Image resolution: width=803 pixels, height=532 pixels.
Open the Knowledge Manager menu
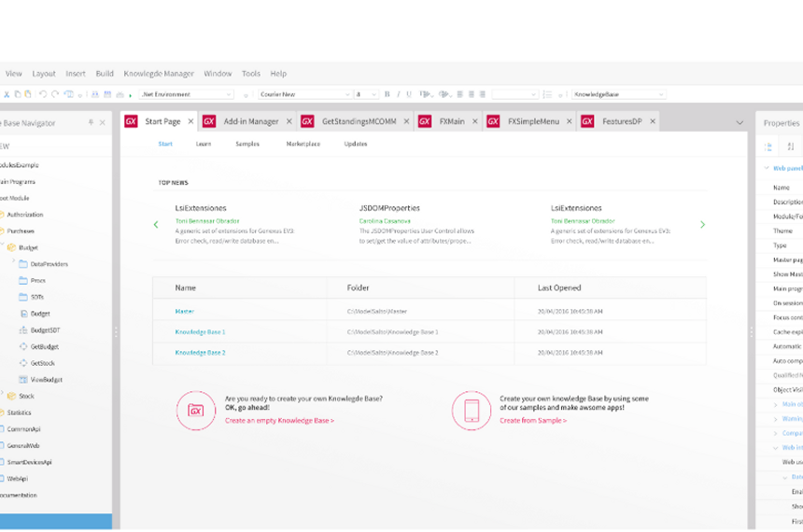click(x=158, y=73)
